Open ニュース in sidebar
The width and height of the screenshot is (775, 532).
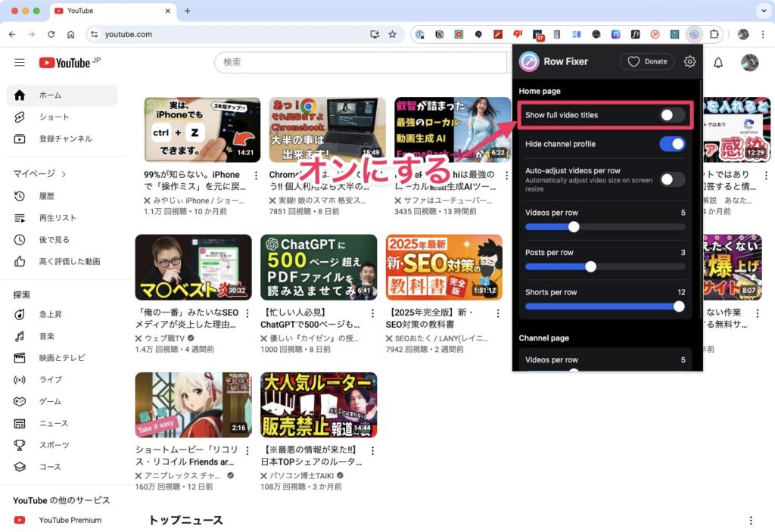click(x=62, y=423)
